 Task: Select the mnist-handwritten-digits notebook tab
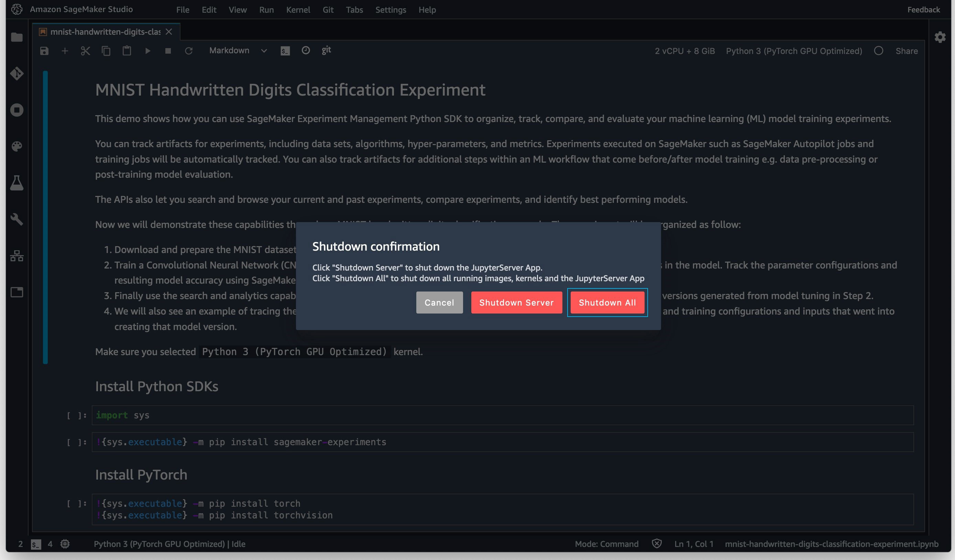[105, 32]
